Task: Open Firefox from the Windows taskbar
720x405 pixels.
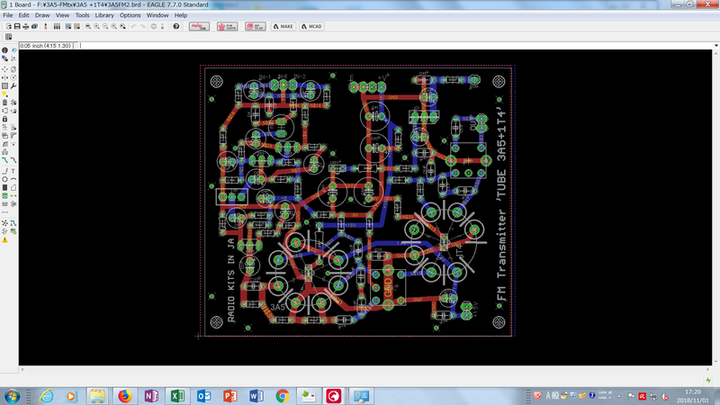Action: (x=124, y=395)
